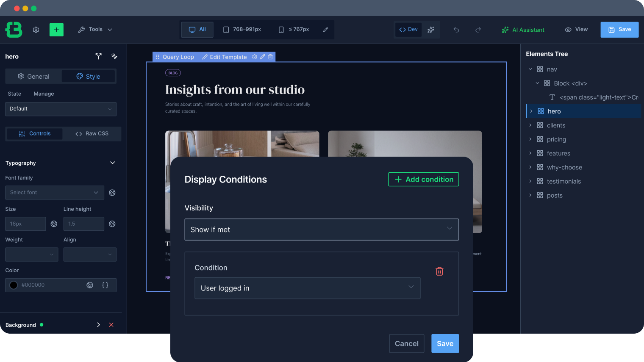Click the #000000 color value field
The image size is (644, 362).
tap(33, 285)
